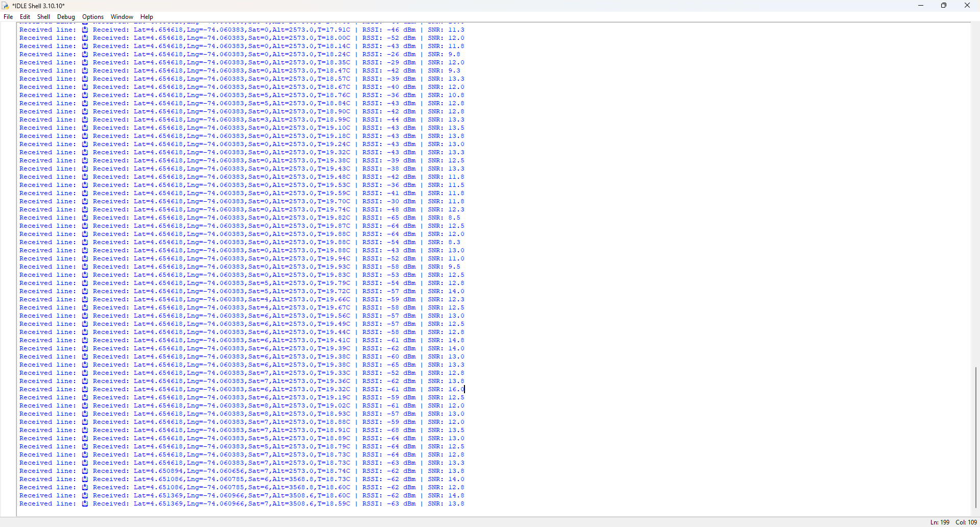Click the 'T=18.67C' temperature value
The image size is (980, 527).
[334, 87]
